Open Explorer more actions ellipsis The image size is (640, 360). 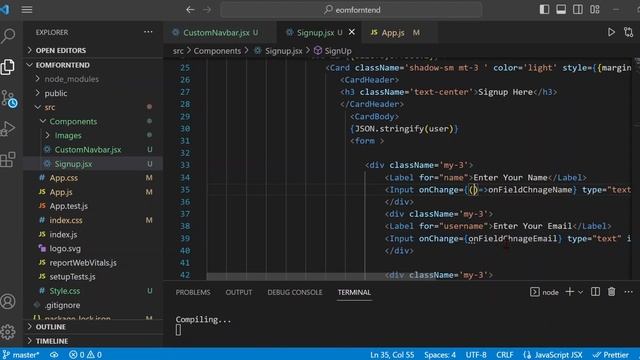148,32
